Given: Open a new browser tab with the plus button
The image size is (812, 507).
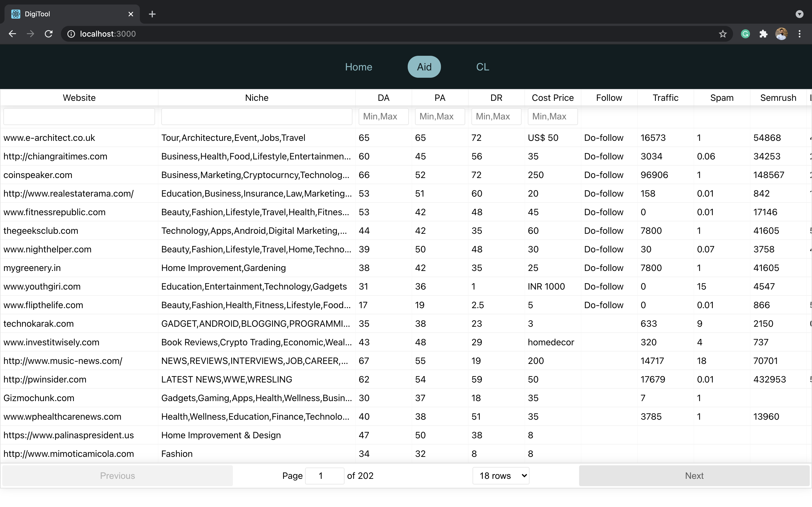Looking at the screenshot, I should [x=152, y=14].
